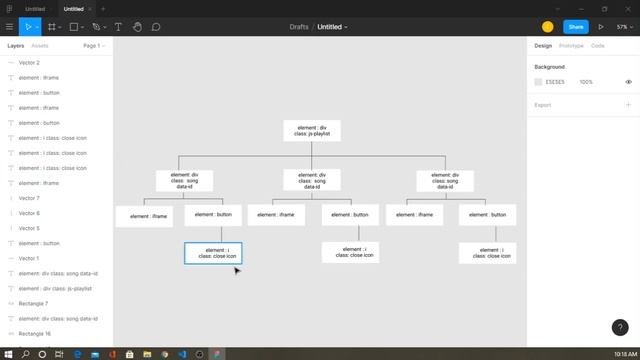Open the Page 1 dropdown

click(94, 46)
